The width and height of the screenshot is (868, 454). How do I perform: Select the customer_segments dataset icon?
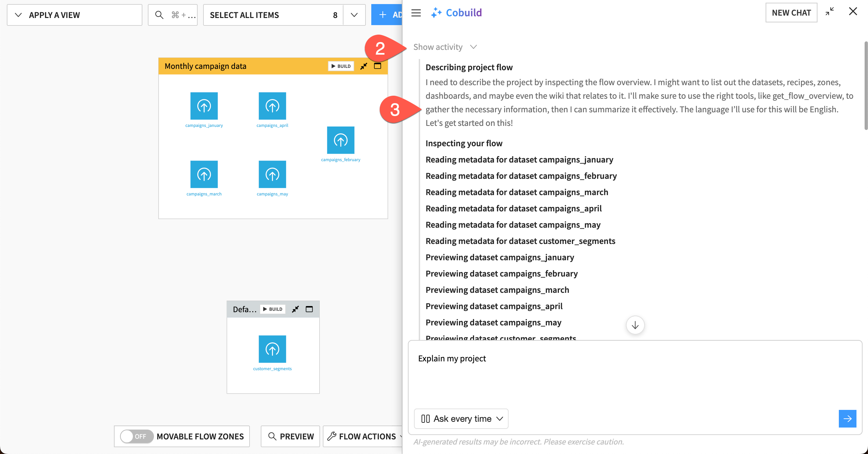point(272,349)
